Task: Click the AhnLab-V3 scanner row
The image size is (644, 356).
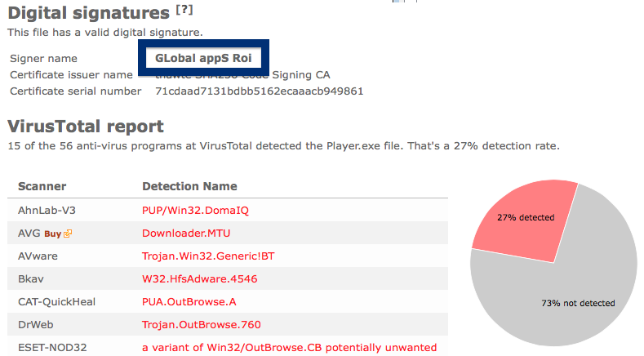Action: coord(228,210)
